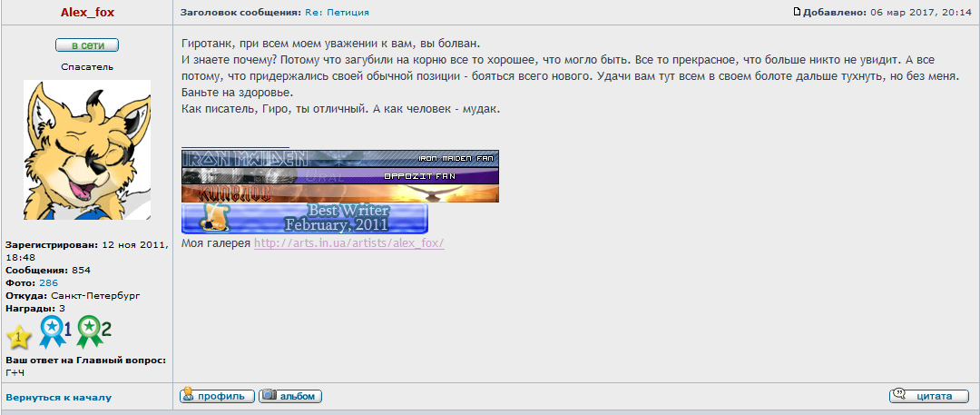Screen dimensions: 980x415
Task: Click the label «Заголовок сообщения:»
Action: [x=241, y=13]
